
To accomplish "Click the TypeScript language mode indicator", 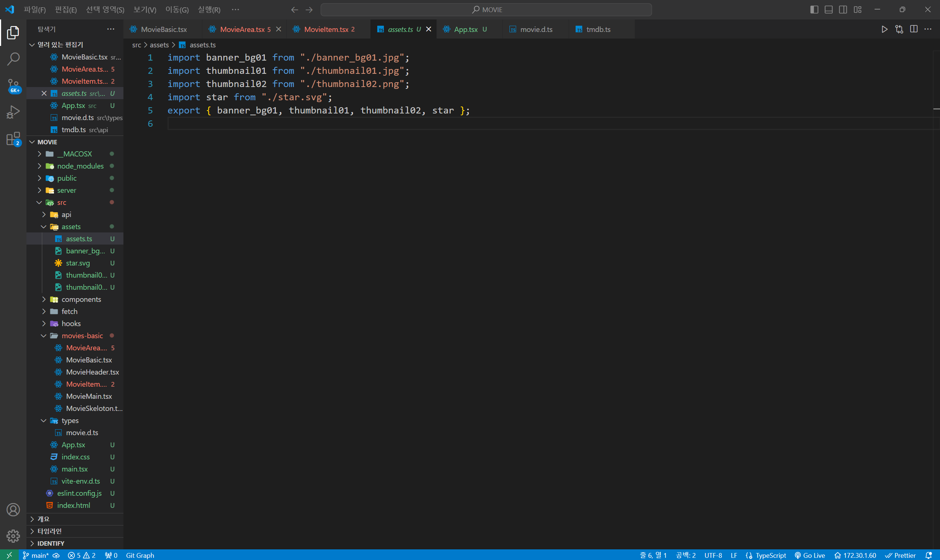I will coord(770,555).
